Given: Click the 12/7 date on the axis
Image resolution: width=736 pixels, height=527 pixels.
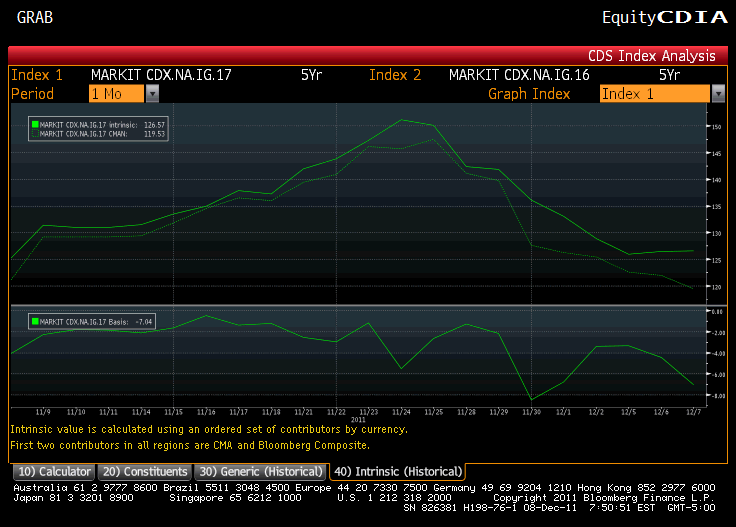Looking at the screenshot, I should coord(691,412).
